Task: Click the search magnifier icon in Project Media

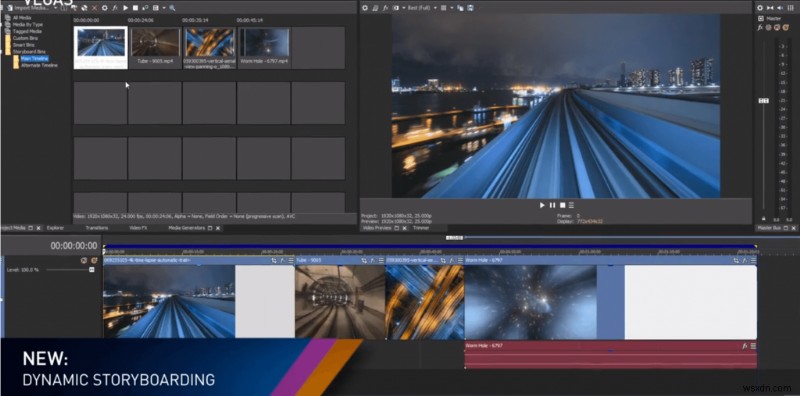Action: point(172,8)
